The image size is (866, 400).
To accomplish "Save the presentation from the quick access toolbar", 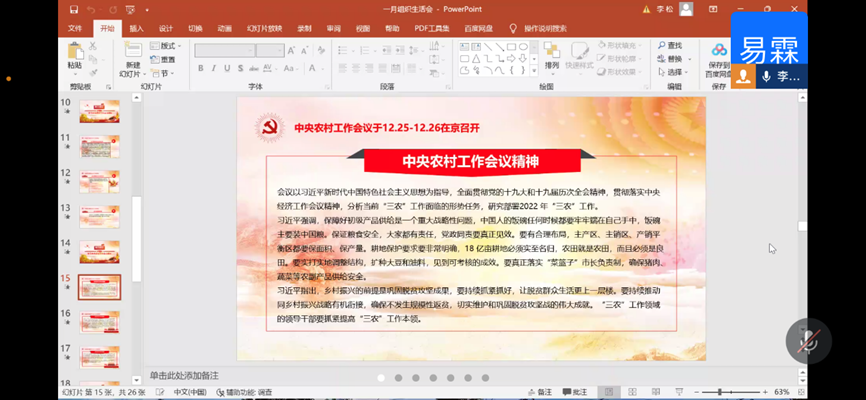I will [x=74, y=9].
